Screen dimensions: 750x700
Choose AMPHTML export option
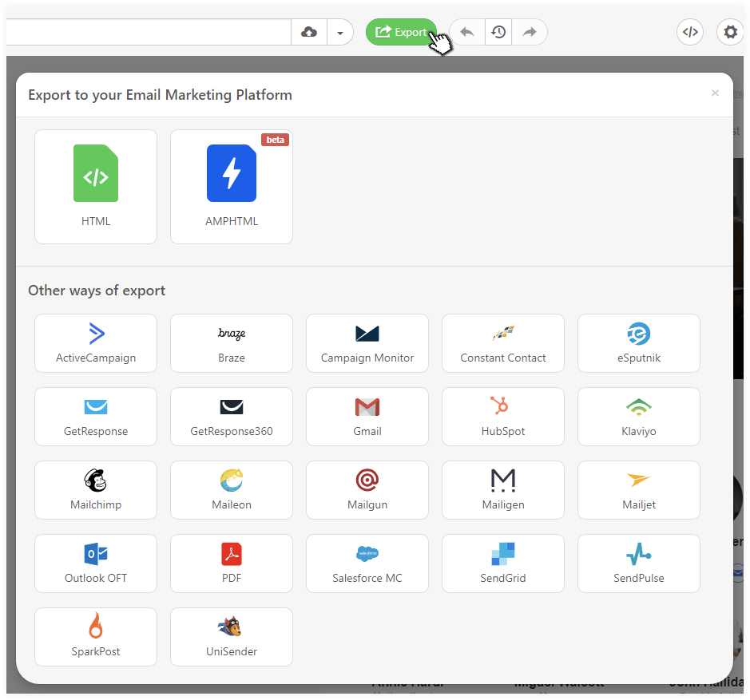[232, 187]
